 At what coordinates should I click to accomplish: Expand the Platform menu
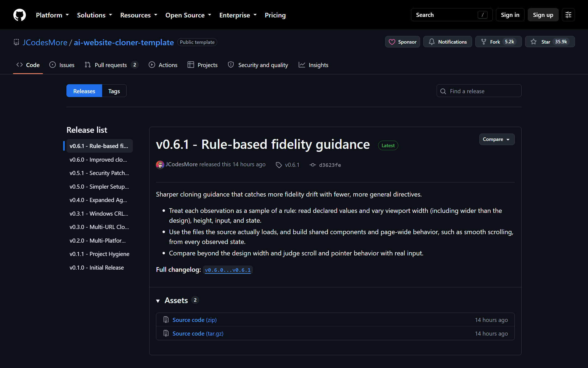click(x=52, y=15)
